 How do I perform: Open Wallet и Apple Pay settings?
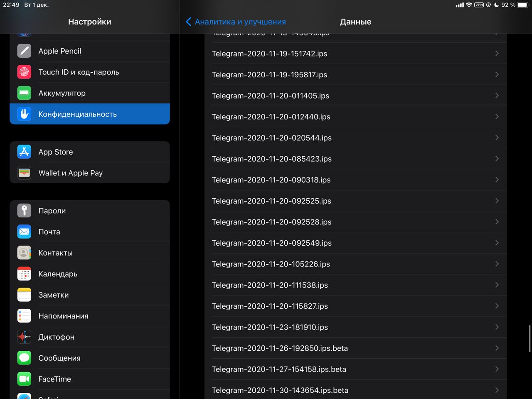[x=90, y=173]
